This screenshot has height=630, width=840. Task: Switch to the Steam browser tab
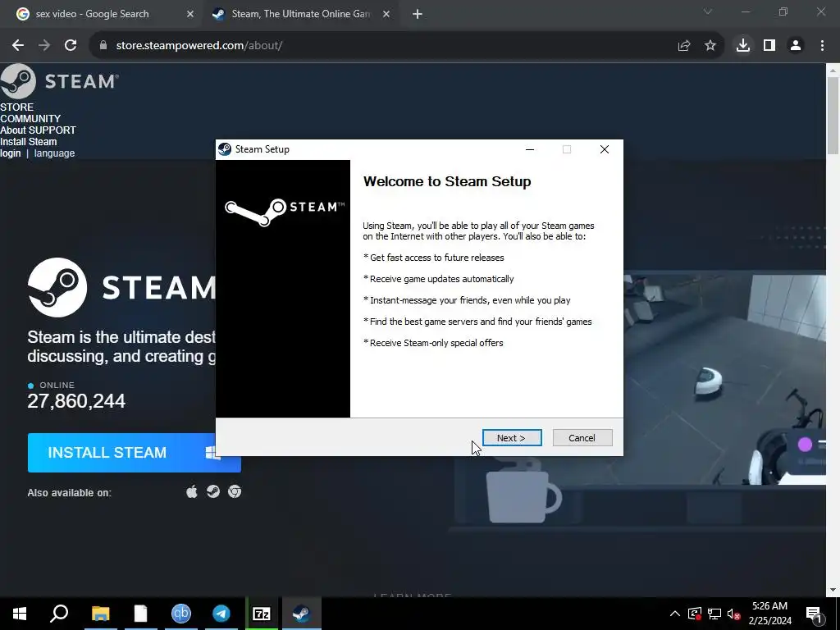300,14
